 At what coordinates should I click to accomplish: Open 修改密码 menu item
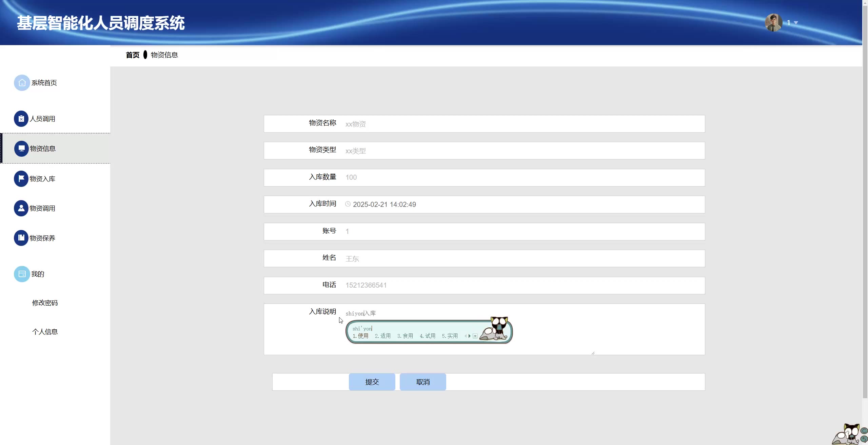click(45, 303)
